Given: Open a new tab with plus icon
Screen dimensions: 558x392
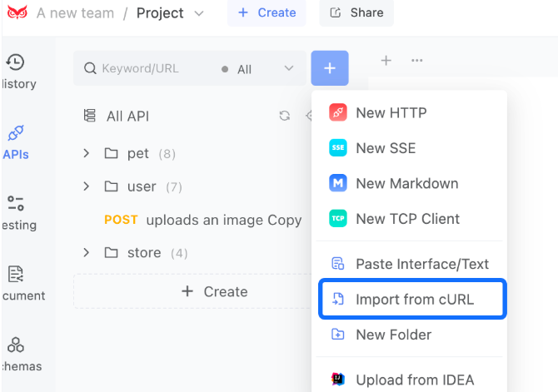Looking at the screenshot, I should click(386, 61).
